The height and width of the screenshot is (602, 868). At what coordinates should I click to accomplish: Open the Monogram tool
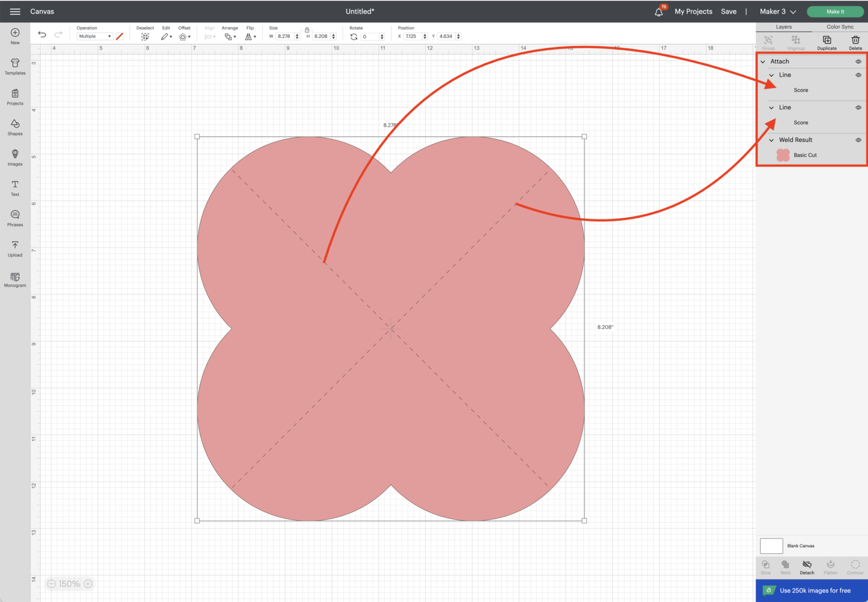click(15, 278)
